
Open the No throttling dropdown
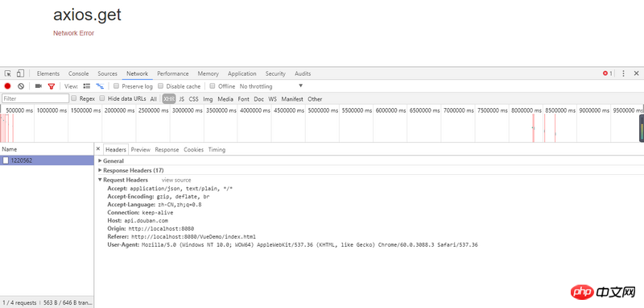tap(271, 86)
